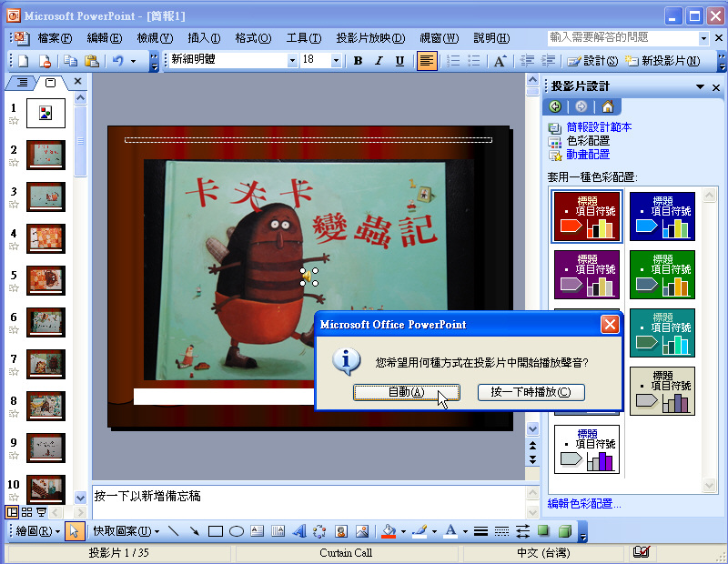Apply the dark blue color scheme
The height and width of the screenshot is (564, 728).
pos(662,217)
